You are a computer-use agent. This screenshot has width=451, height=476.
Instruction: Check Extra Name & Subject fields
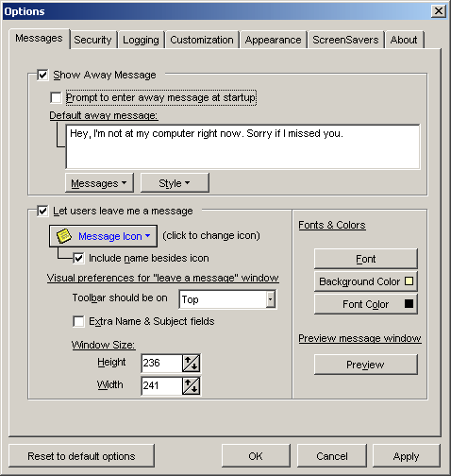tap(78, 321)
